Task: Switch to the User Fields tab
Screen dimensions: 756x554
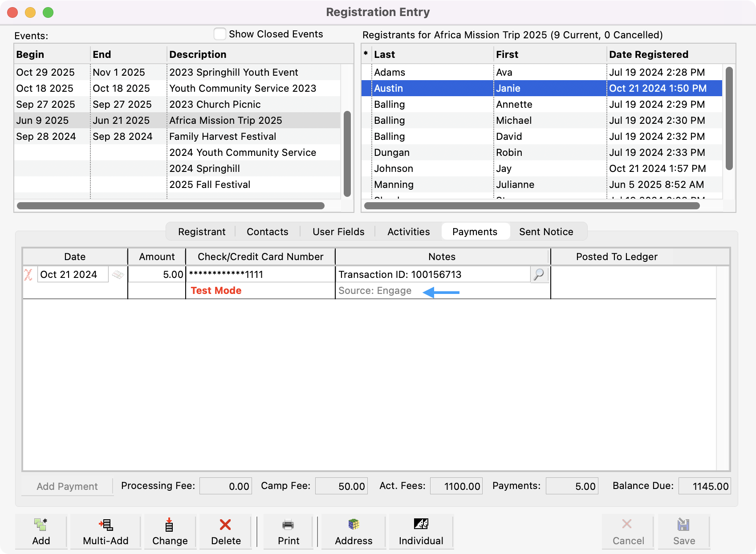Action: pyautogui.click(x=338, y=231)
